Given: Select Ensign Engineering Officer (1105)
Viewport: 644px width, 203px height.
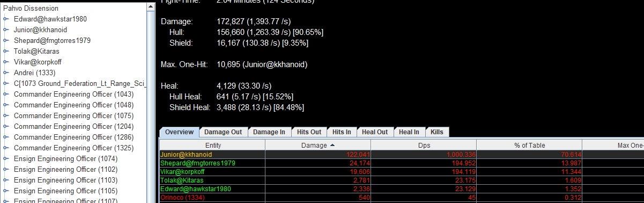Looking at the screenshot, I should pos(65,191).
